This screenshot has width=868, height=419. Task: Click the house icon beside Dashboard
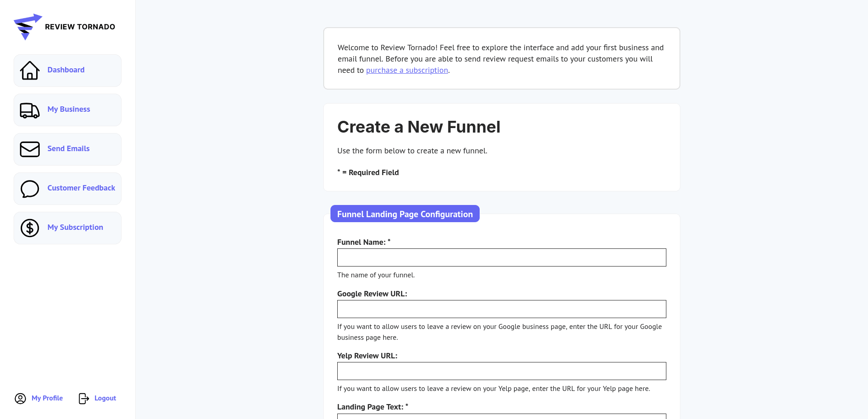pyautogui.click(x=30, y=70)
